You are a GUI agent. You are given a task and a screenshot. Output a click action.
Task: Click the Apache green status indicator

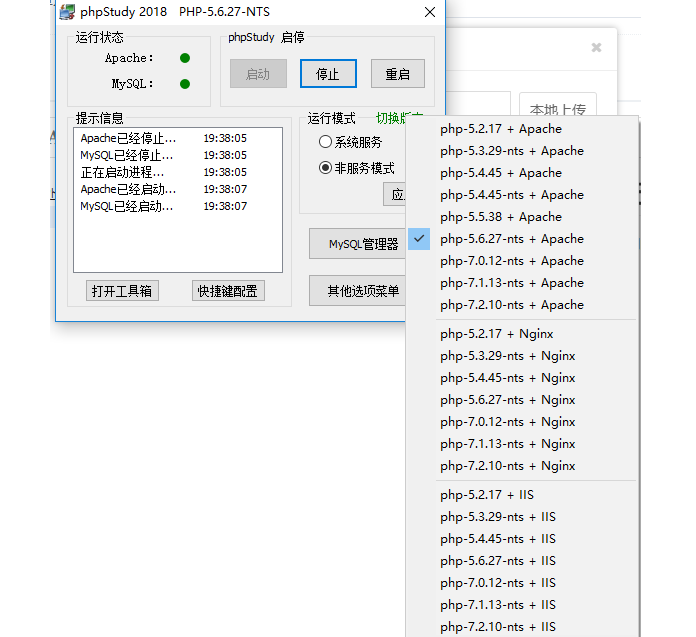point(185,58)
